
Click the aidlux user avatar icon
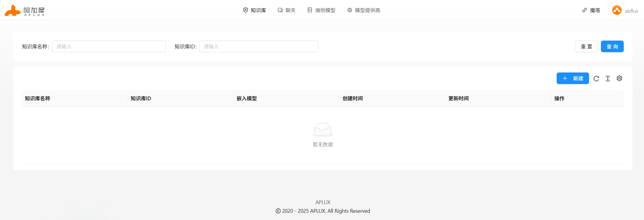coord(617,10)
